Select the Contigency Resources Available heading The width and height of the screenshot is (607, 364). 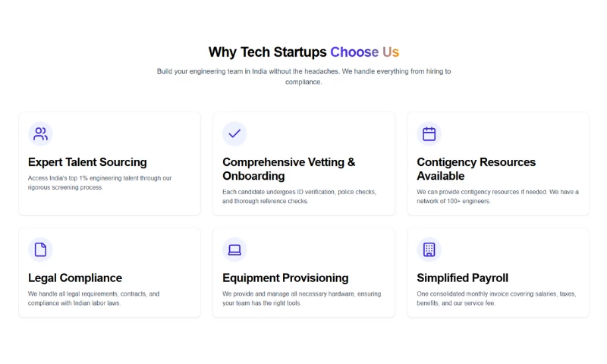click(476, 169)
